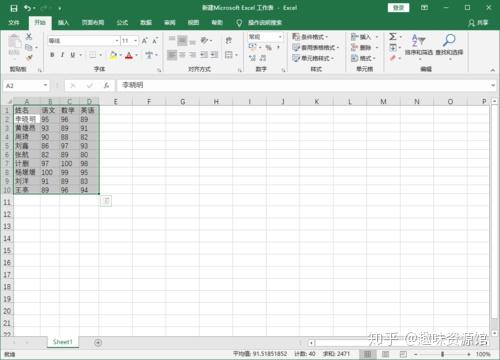
Task: Click the insert function fx icon
Action: click(106, 86)
